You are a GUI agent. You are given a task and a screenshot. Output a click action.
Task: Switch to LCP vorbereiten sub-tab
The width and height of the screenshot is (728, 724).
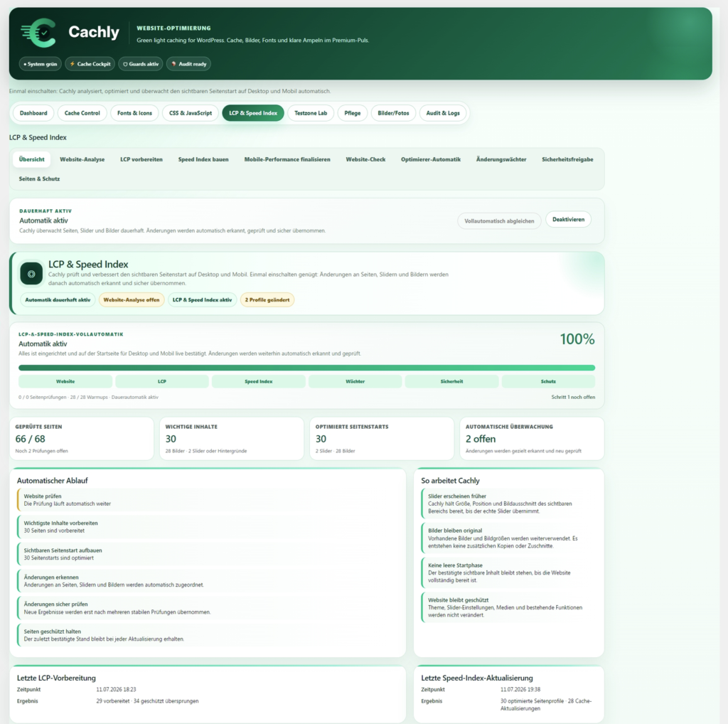[x=141, y=159]
